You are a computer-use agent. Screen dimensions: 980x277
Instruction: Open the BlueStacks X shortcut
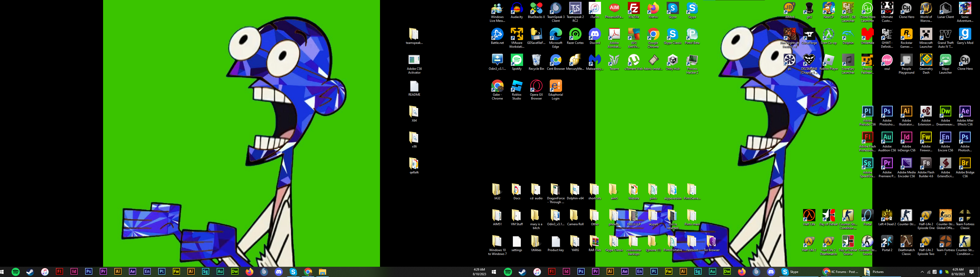pos(536,10)
